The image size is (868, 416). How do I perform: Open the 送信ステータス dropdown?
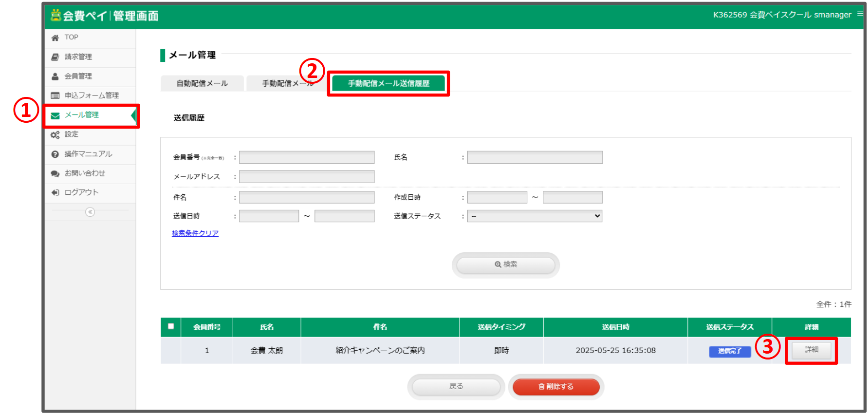(535, 216)
